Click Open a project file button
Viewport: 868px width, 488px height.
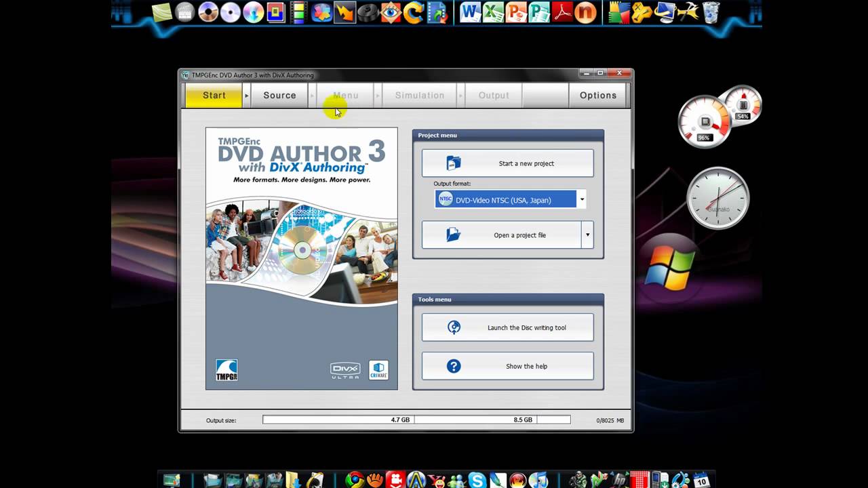click(x=502, y=235)
